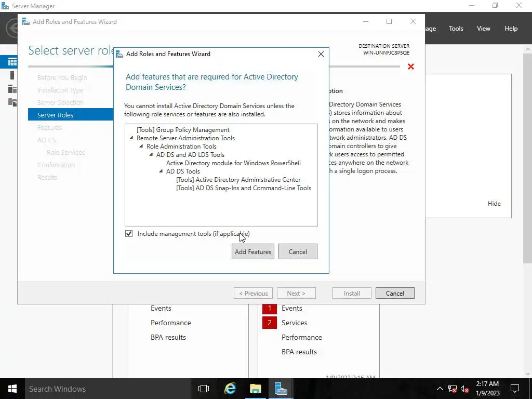Open Dashboard icon in Server Manager sidebar
Image resolution: width=532 pixels, height=399 pixels.
[x=12, y=62]
